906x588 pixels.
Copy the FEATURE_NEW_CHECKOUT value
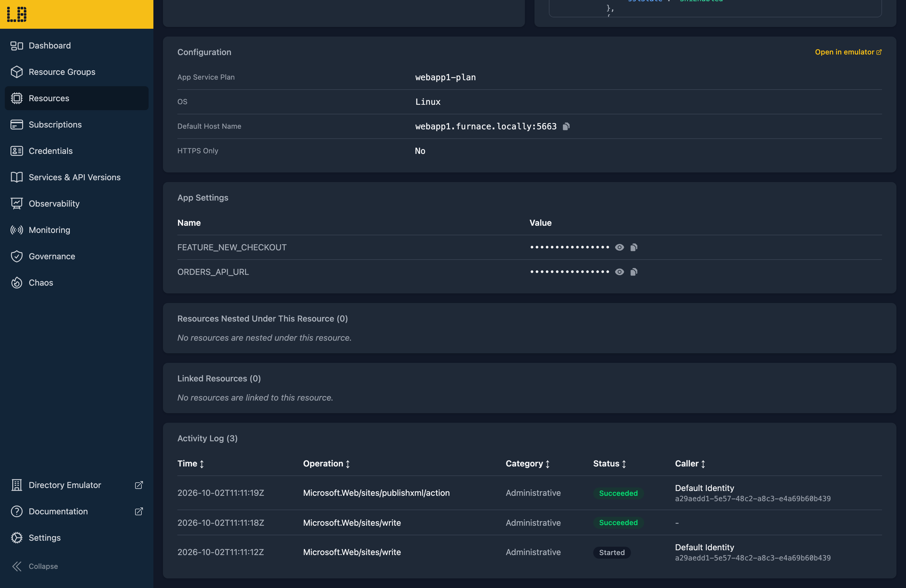[634, 247]
